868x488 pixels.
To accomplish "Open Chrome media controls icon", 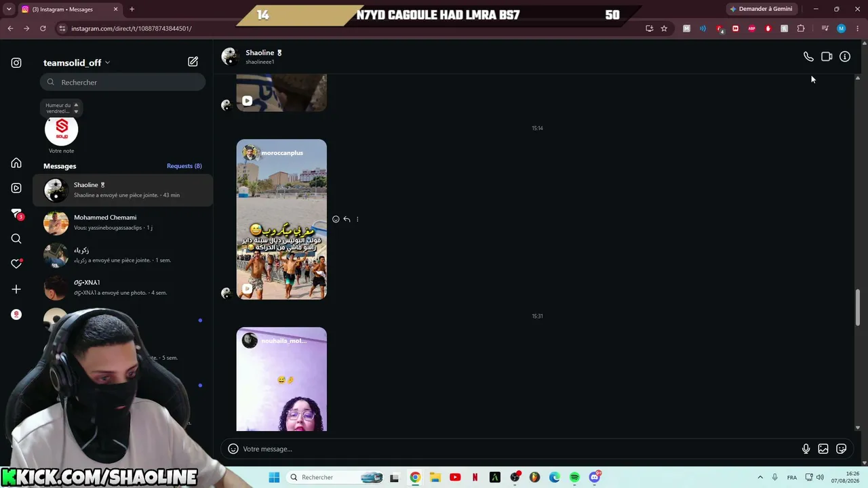I will pos(825,28).
